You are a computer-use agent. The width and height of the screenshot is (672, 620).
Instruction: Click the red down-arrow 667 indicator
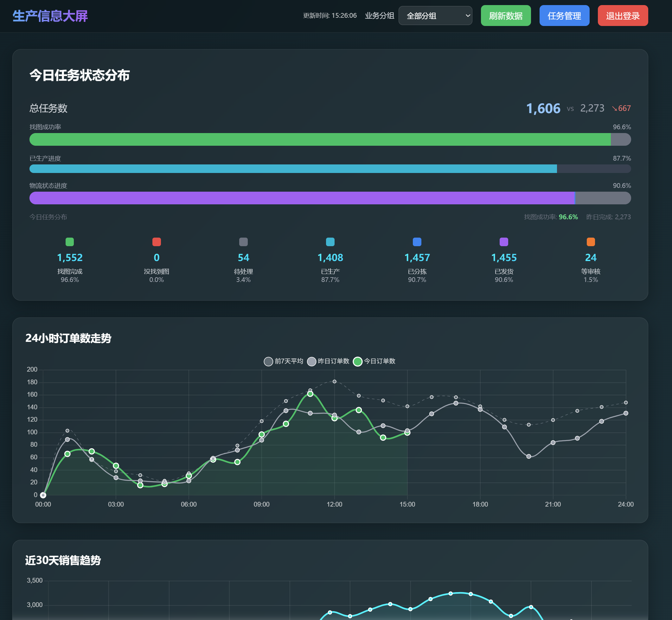click(x=621, y=108)
